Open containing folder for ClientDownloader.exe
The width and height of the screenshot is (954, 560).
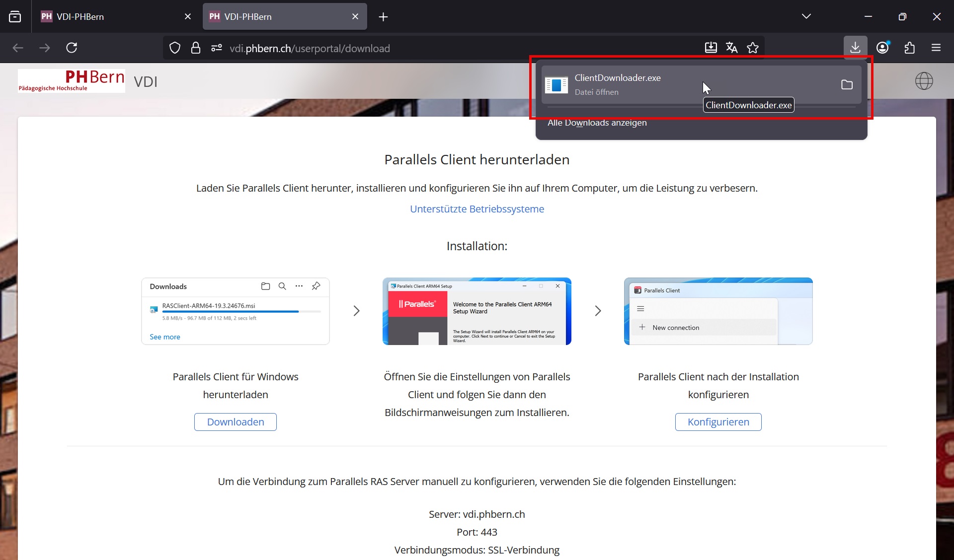point(847,85)
